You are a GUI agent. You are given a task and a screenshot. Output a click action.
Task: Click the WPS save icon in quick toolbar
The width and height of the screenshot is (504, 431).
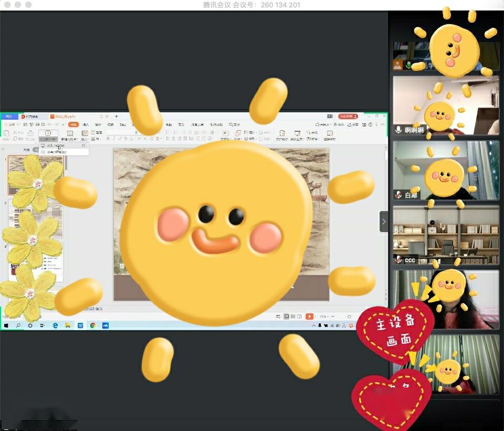pyautogui.click(x=25, y=124)
